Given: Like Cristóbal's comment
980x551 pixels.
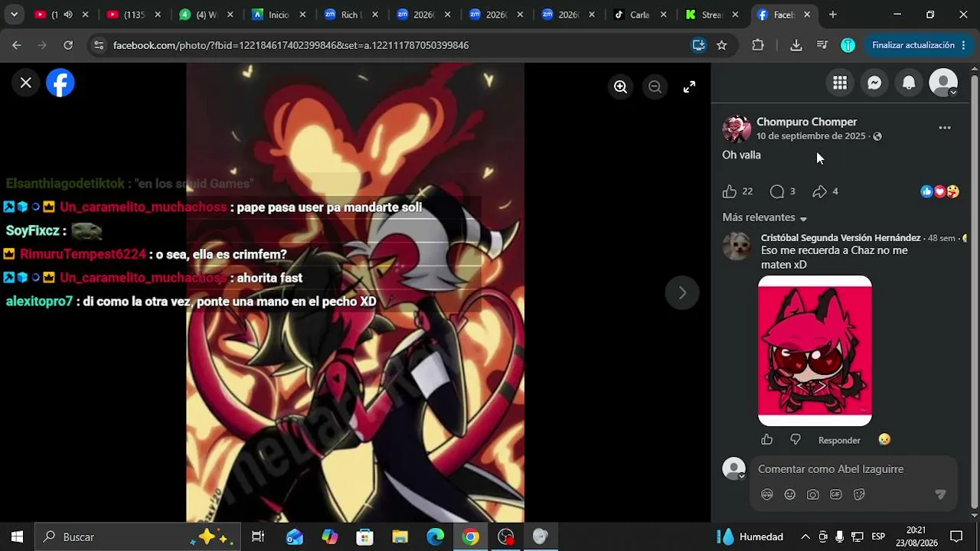Looking at the screenshot, I should [x=766, y=439].
